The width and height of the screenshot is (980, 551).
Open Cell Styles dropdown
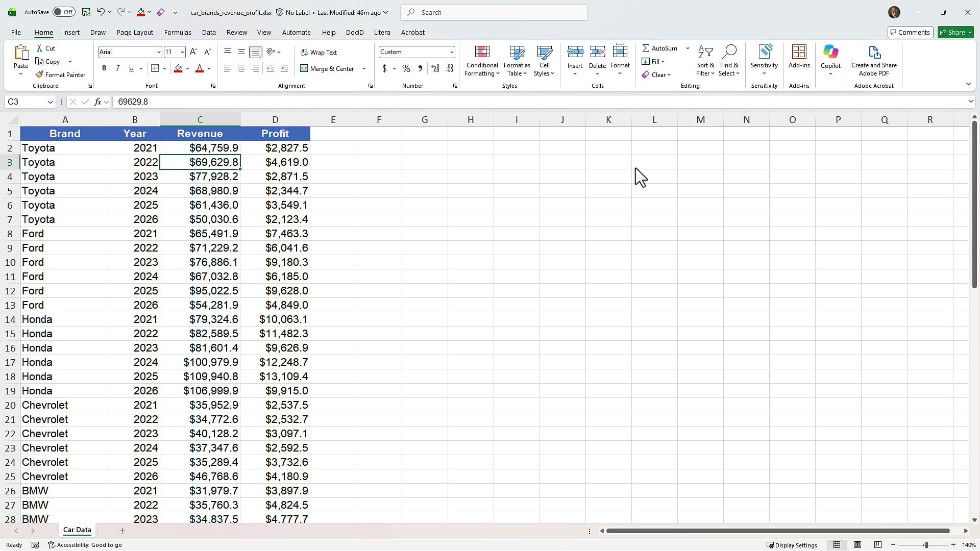(544, 61)
